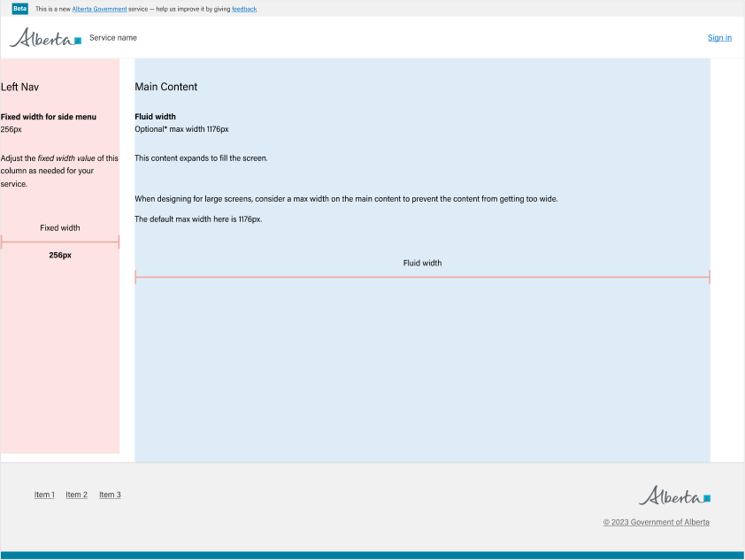The width and height of the screenshot is (745, 560).
Task: Click 'This content expands to fill the screen' text
Action: click(x=201, y=158)
